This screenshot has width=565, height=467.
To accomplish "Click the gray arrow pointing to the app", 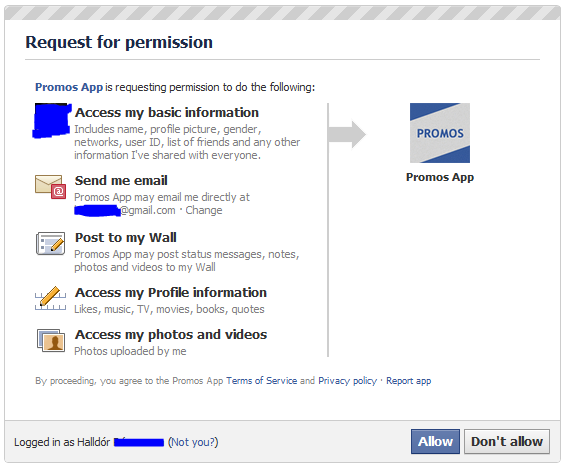I will (x=347, y=134).
